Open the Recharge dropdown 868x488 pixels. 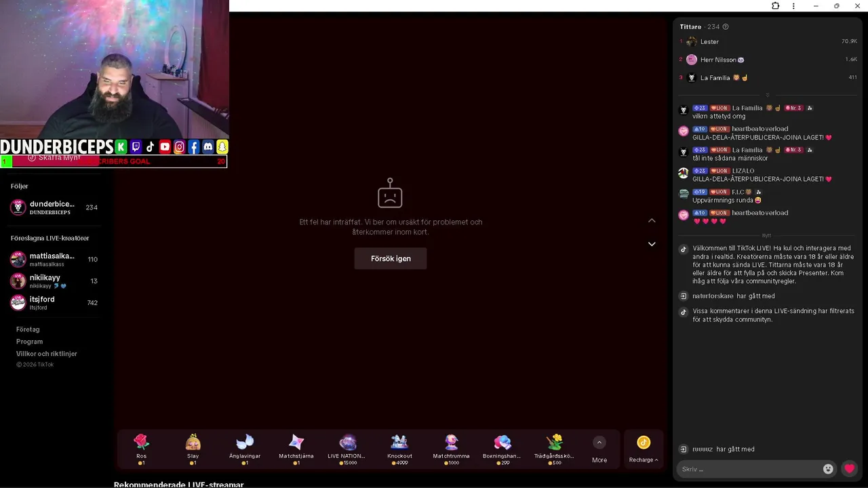click(644, 460)
